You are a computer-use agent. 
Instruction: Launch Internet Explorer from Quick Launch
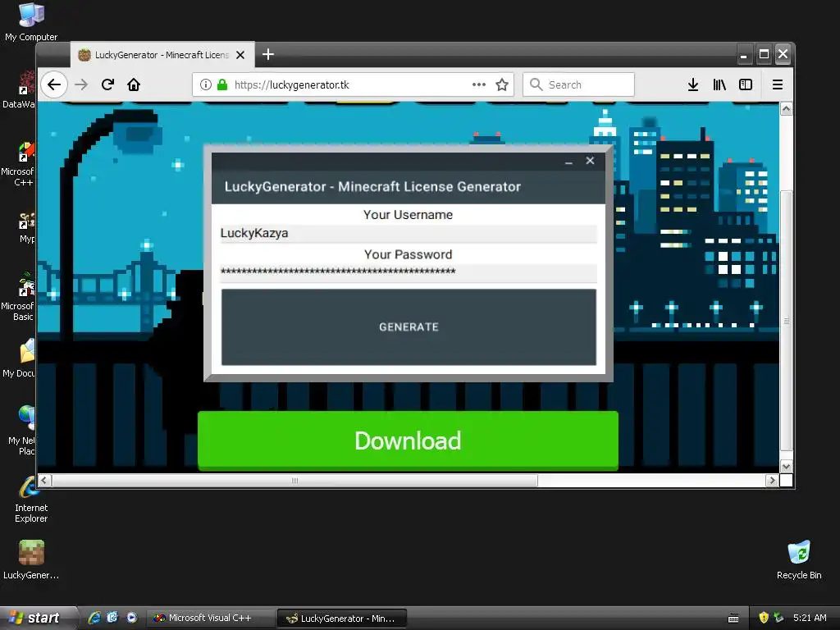point(94,618)
